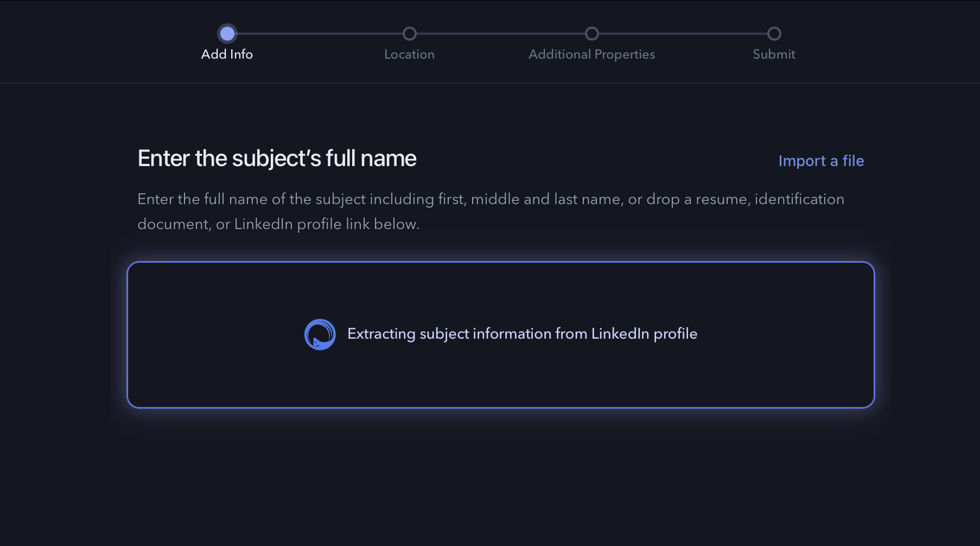Select the Add Info step circle

pyautogui.click(x=227, y=34)
